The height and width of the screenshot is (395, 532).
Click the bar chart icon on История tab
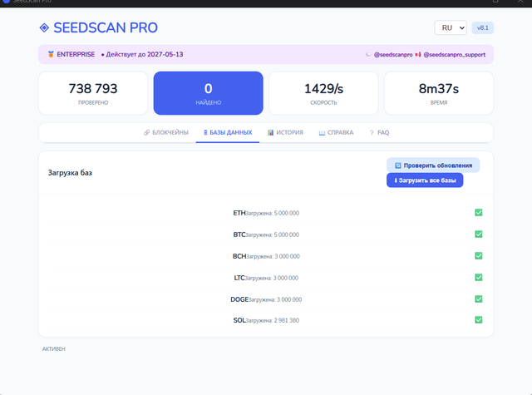(x=270, y=133)
